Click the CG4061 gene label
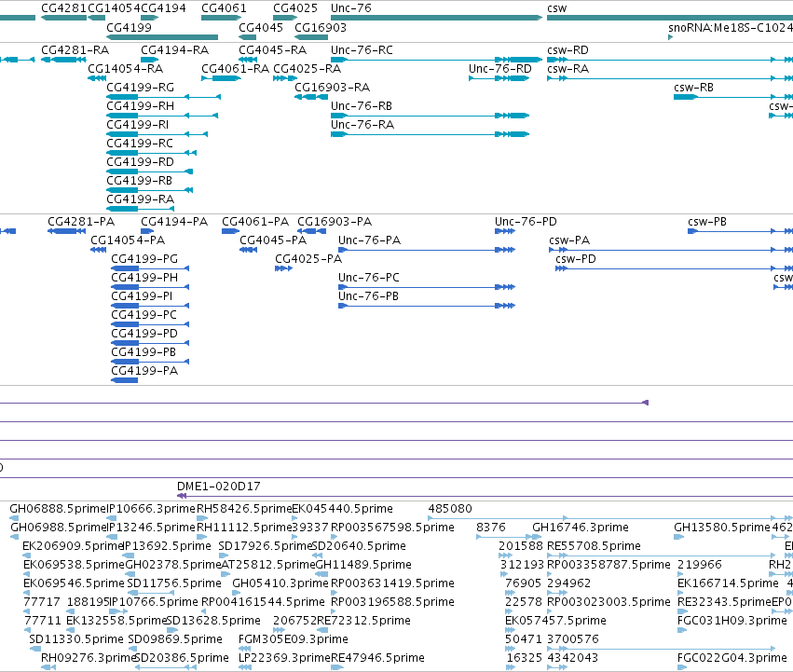This screenshot has height=672, width=793. point(224,8)
